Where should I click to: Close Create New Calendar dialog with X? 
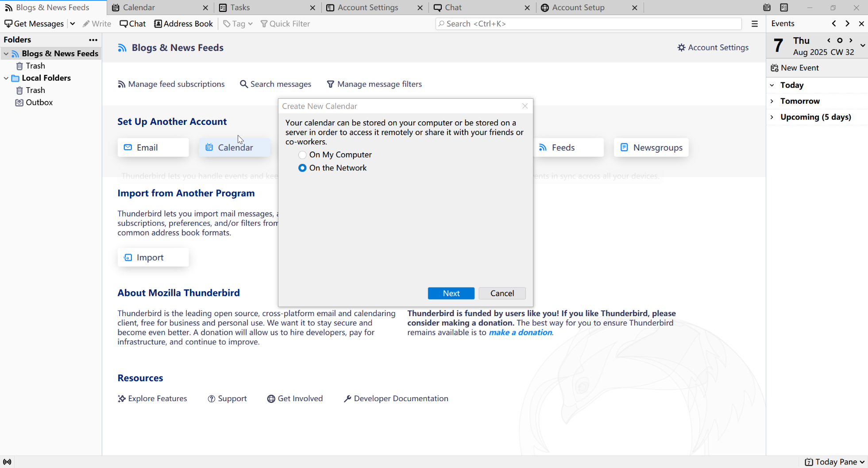click(525, 106)
